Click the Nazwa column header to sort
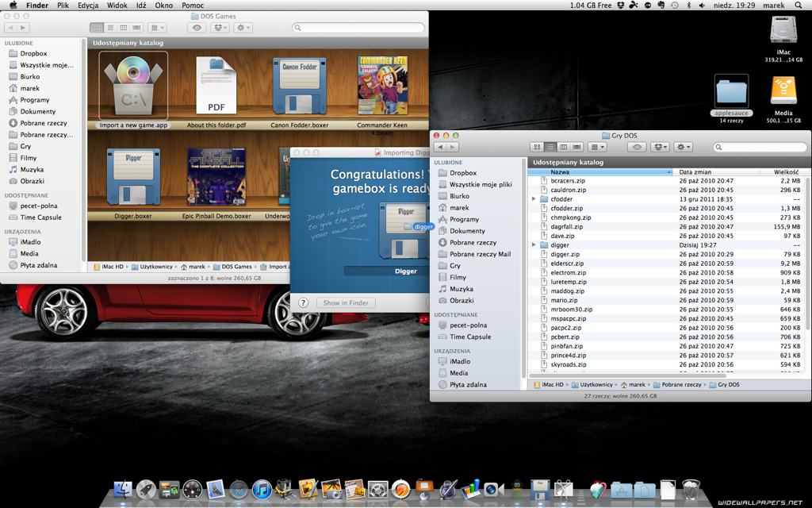The image size is (812, 508). (x=560, y=171)
